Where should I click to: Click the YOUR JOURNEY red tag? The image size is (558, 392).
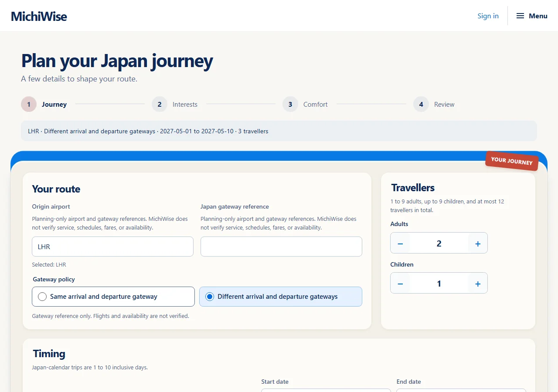tap(512, 161)
